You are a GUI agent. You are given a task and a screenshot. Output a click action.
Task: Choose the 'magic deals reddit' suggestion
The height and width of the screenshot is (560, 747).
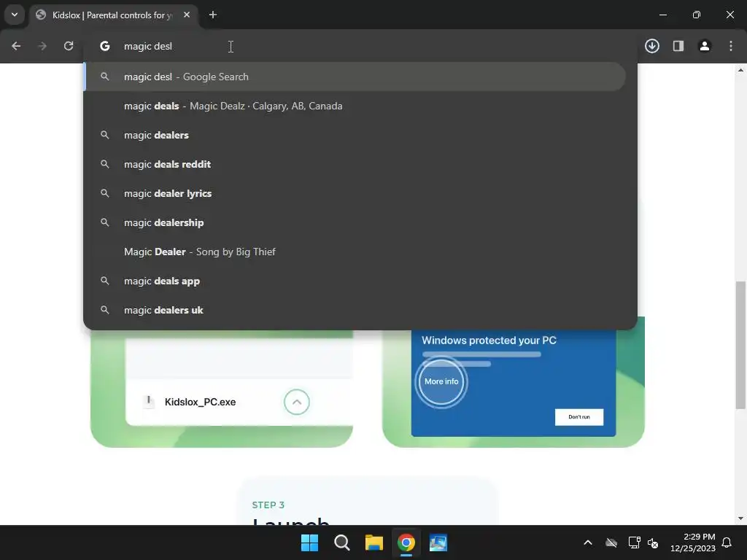point(355,164)
